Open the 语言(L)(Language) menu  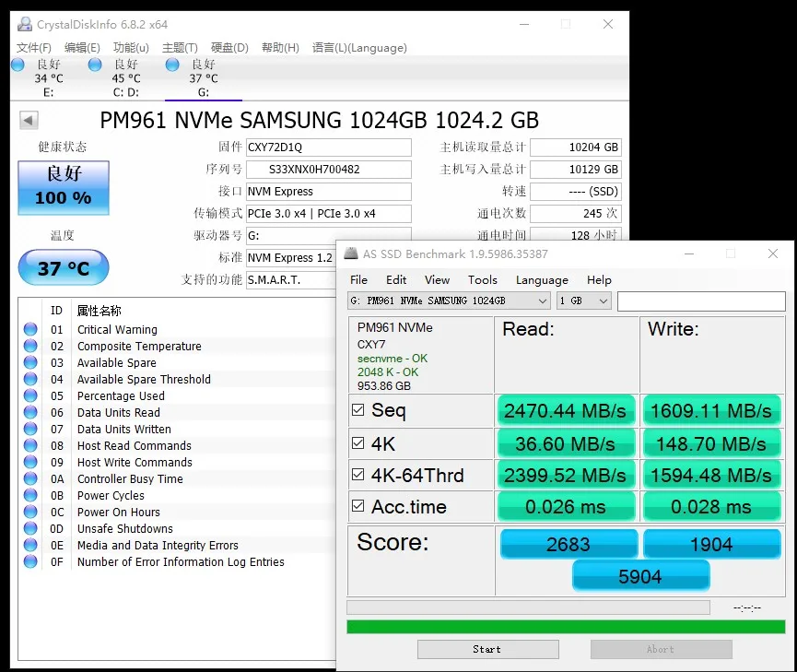tap(358, 48)
